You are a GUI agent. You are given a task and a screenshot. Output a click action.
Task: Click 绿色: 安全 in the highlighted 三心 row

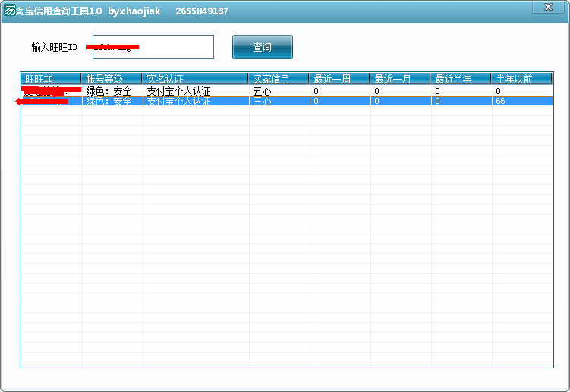(109, 101)
